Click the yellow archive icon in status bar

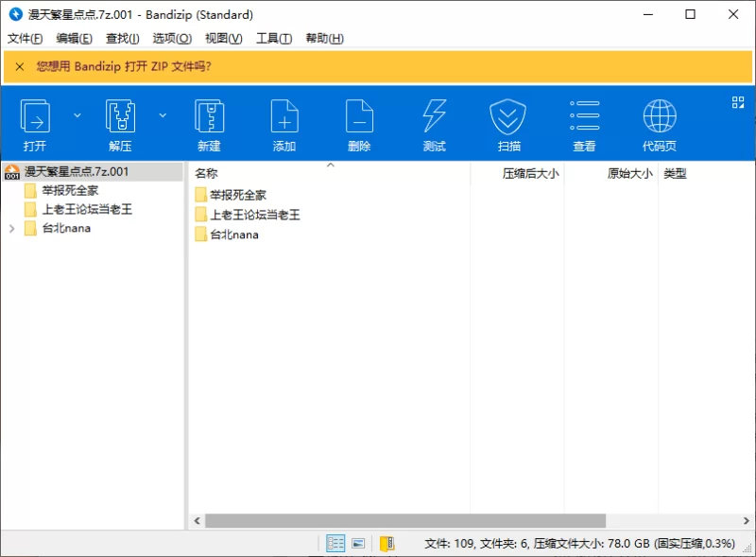coord(387,544)
